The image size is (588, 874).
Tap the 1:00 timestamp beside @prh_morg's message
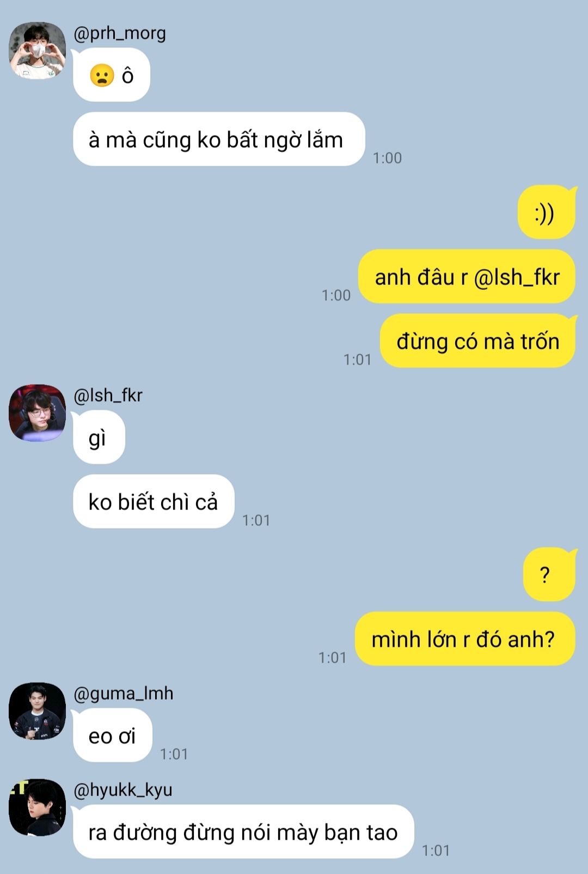coord(387,158)
